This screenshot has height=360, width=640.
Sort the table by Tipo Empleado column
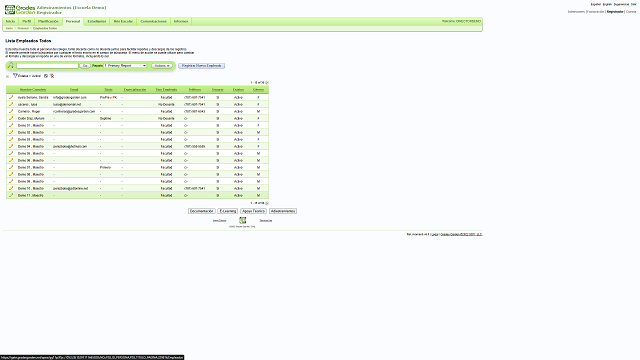(x=166, y=89)
